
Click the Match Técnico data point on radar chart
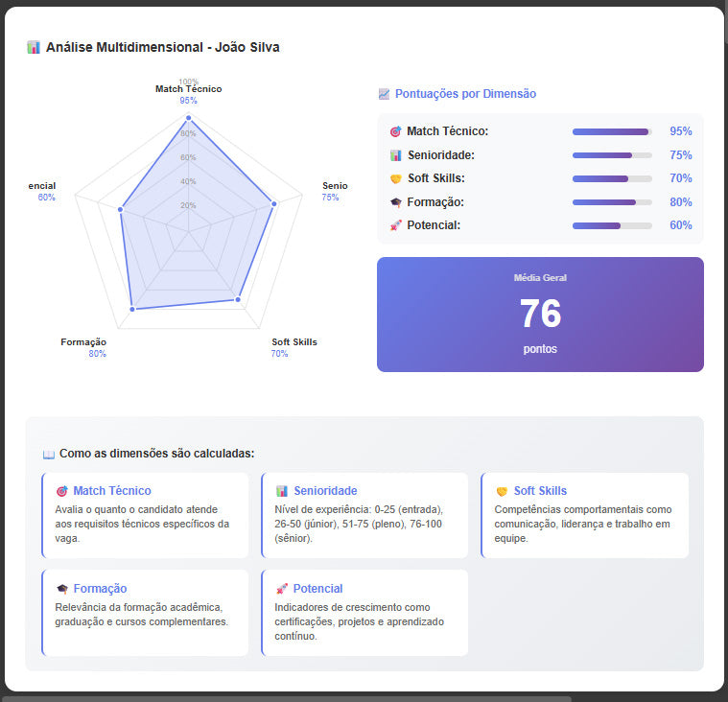(x=188, y=118)
